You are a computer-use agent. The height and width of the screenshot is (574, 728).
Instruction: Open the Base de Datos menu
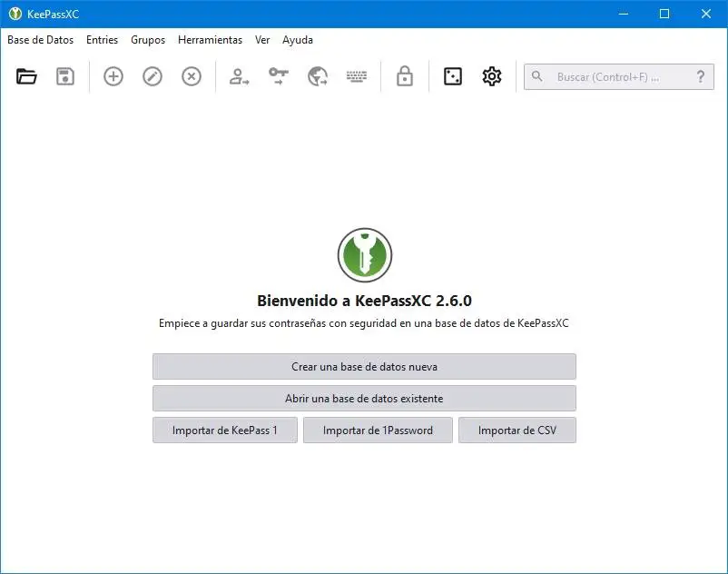click(x=40, y=40)
